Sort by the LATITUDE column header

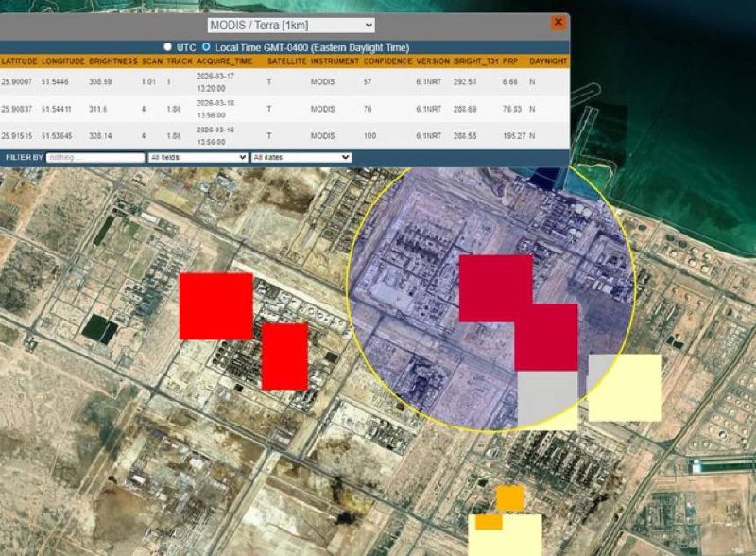pos(20,61)
